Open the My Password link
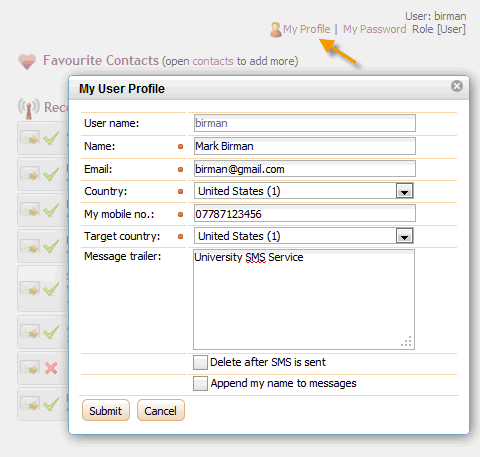Viewport: 480px width, 457px height. [375, 29]
